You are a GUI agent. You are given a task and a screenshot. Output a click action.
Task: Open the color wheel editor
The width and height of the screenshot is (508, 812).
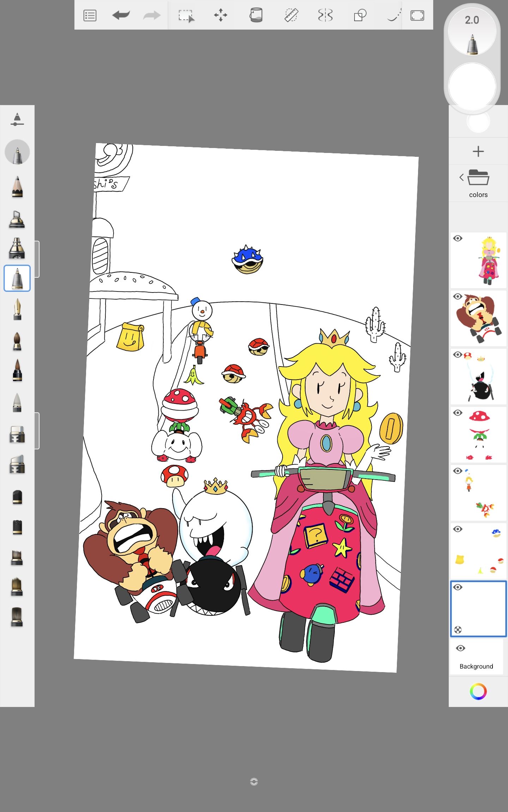(478, 691)
